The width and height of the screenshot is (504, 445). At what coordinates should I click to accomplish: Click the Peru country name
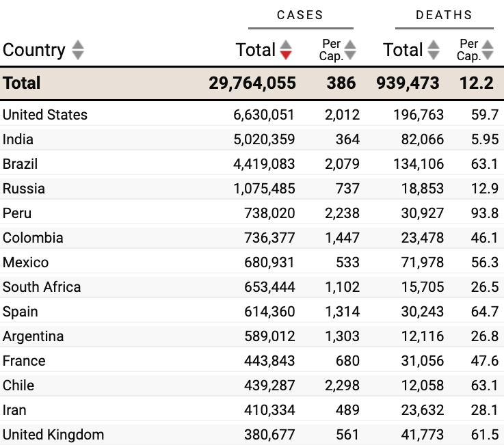pos(17,213)
